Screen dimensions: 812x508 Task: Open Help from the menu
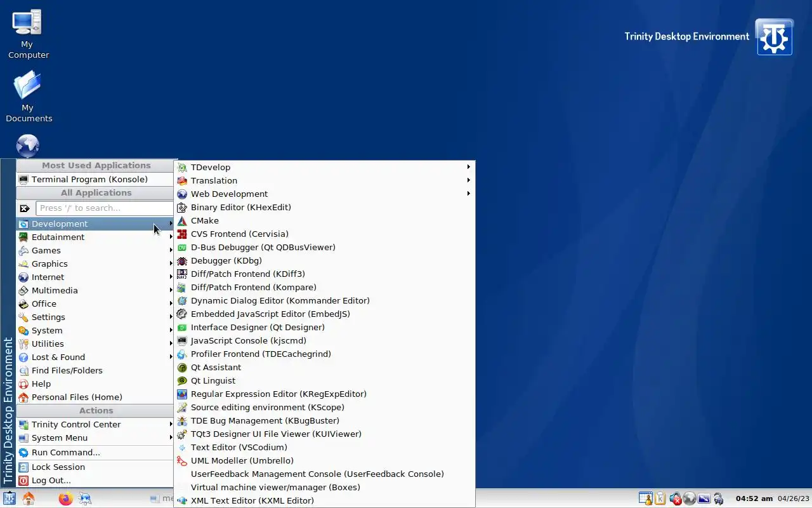click(95, 384)
